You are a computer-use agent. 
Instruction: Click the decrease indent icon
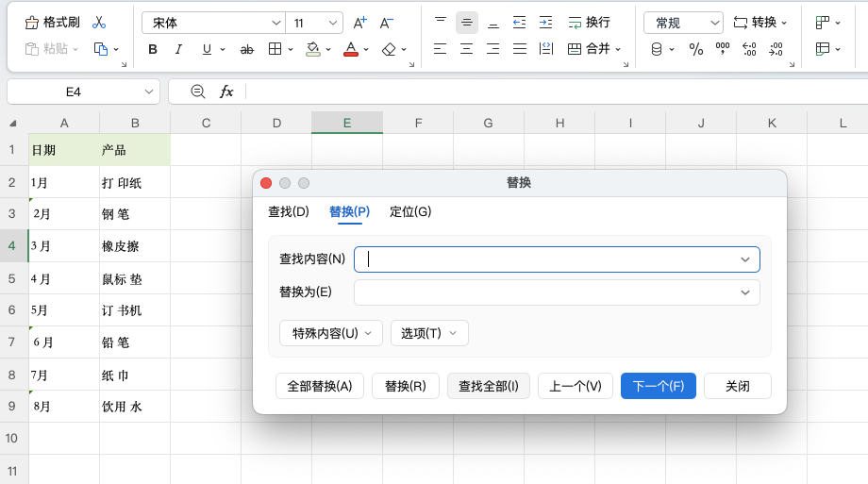[x=519, y=22]
